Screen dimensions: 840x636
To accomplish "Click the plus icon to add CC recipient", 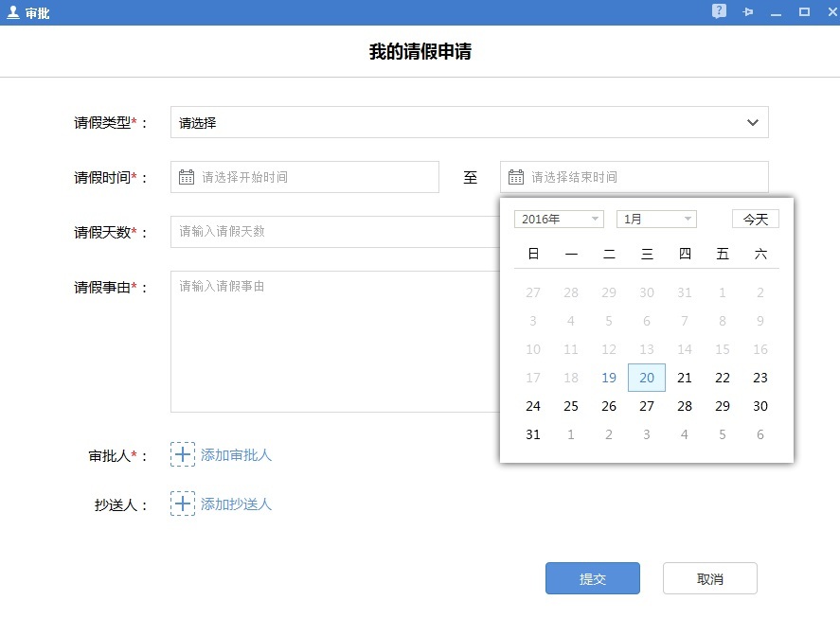I will (183, 503).
